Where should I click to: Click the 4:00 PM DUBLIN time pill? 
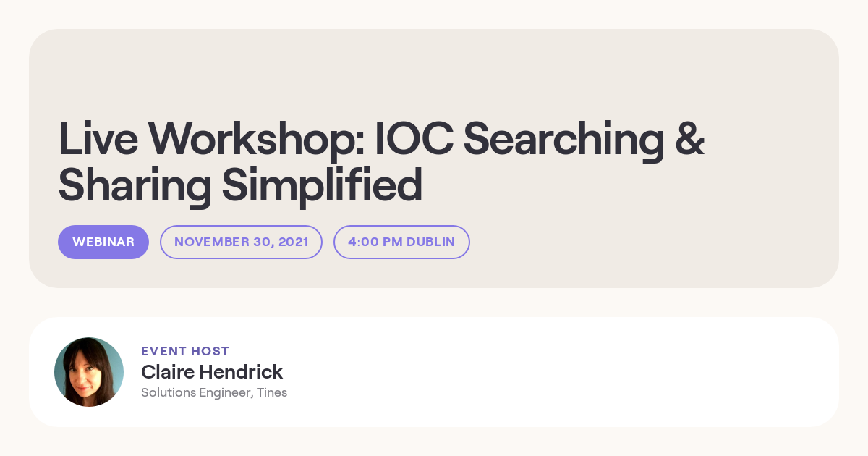(x=401, y=242)
